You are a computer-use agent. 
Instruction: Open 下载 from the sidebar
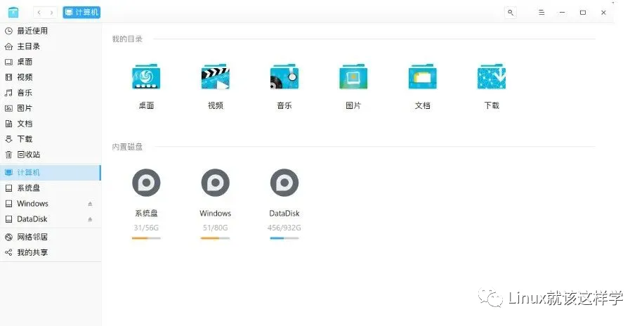coord(50,139)
